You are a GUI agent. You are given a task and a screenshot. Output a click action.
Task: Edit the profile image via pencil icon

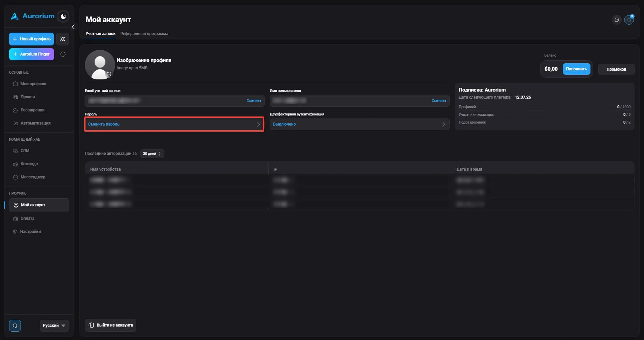coord(109,74)
